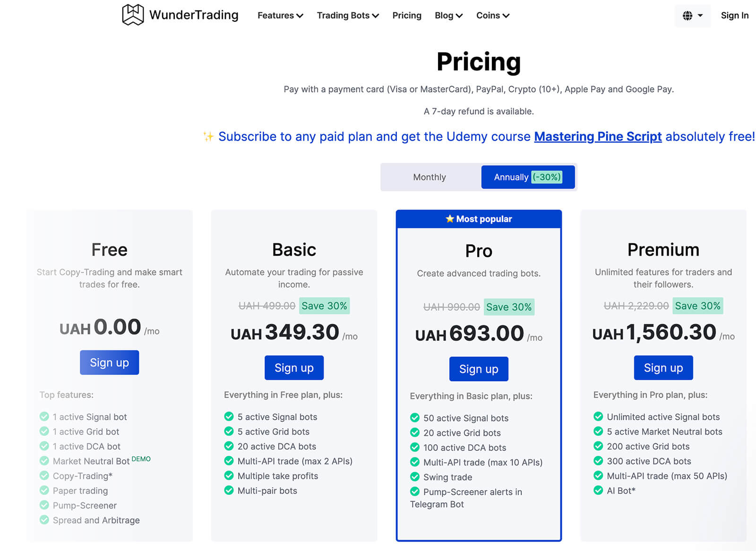Expand the Features dropdown menu
This screenshot has width=756, height=551.
pyautogui.click(x=280, y=16)
